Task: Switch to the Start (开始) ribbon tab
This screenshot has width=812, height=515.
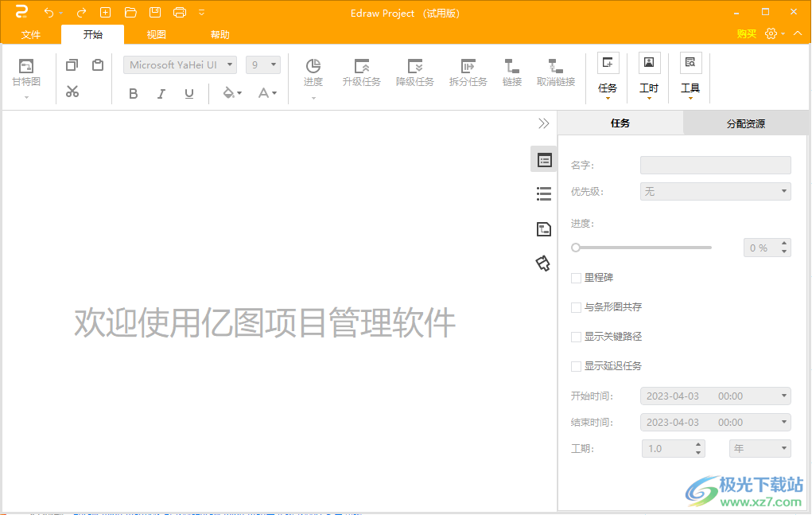Action: [93, 35]
